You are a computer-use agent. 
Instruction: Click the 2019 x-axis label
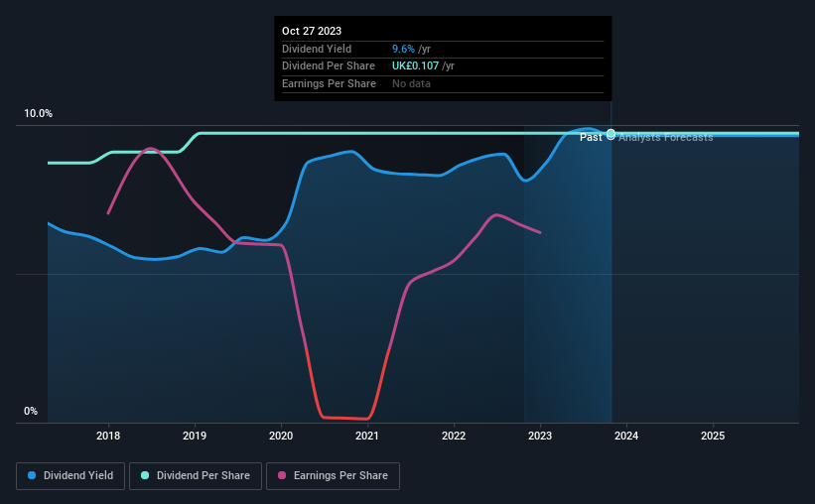click(195, 436)
